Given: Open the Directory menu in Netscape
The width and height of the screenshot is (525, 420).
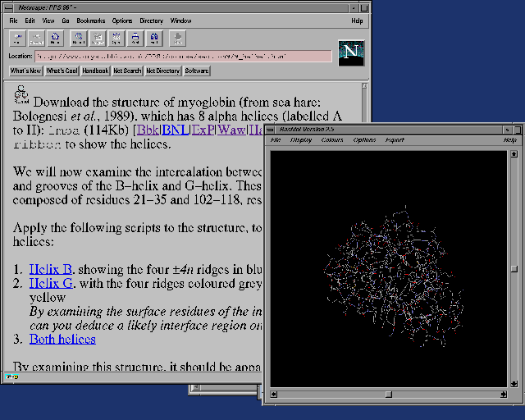Looking at the screenshot, I should (x=150, y=21).
